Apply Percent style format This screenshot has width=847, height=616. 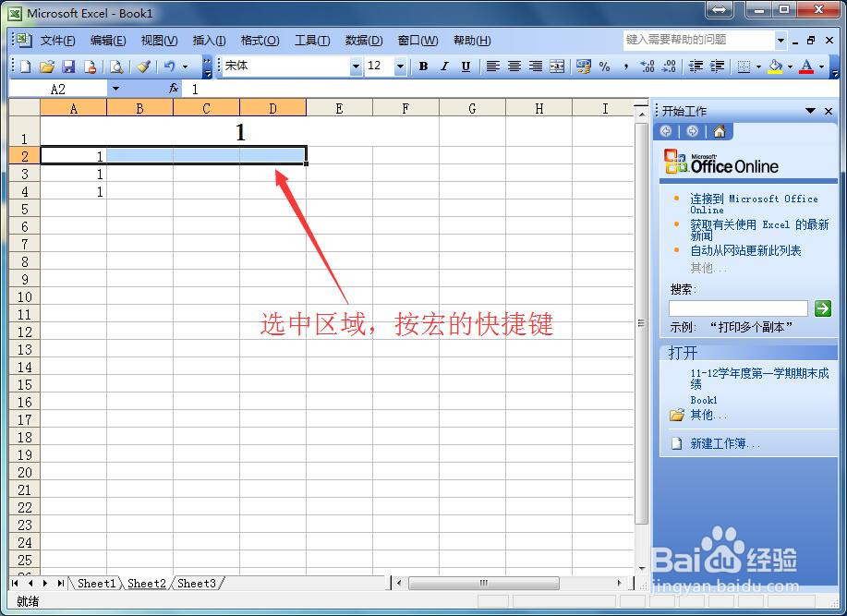(604, 66)
